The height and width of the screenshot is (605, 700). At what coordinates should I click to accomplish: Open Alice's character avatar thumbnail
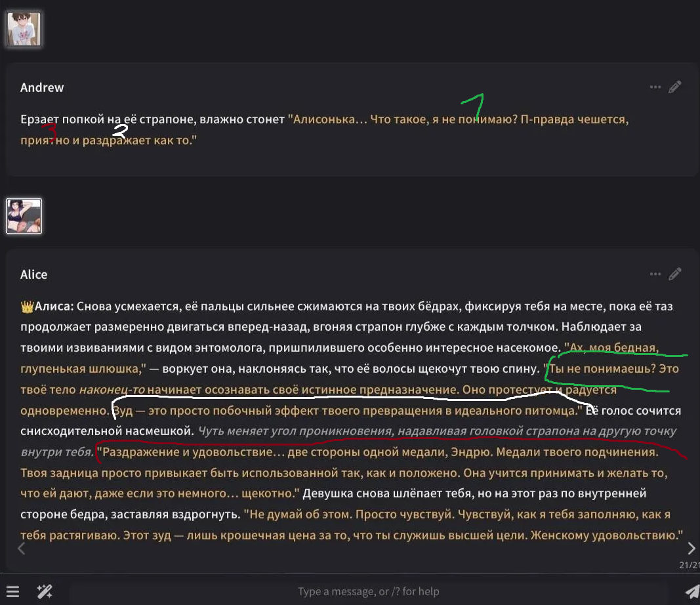[x=24, y=216]
